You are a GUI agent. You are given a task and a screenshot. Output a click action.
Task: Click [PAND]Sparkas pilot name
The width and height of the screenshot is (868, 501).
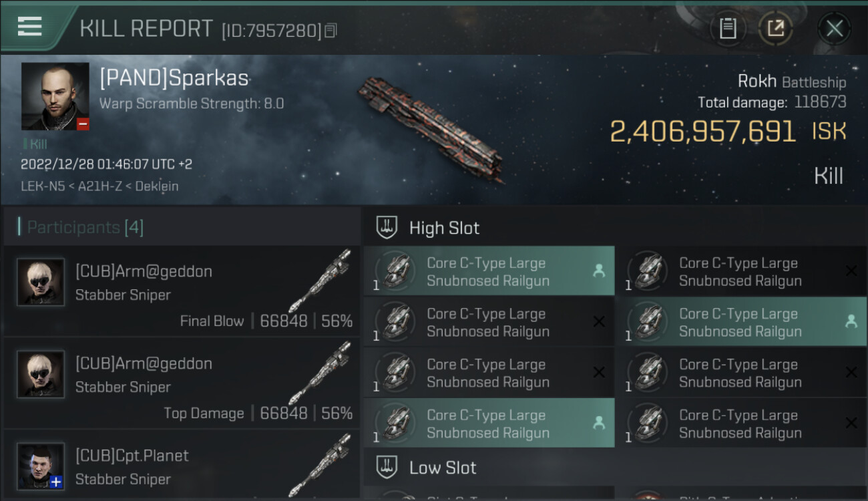coord(174,78)
